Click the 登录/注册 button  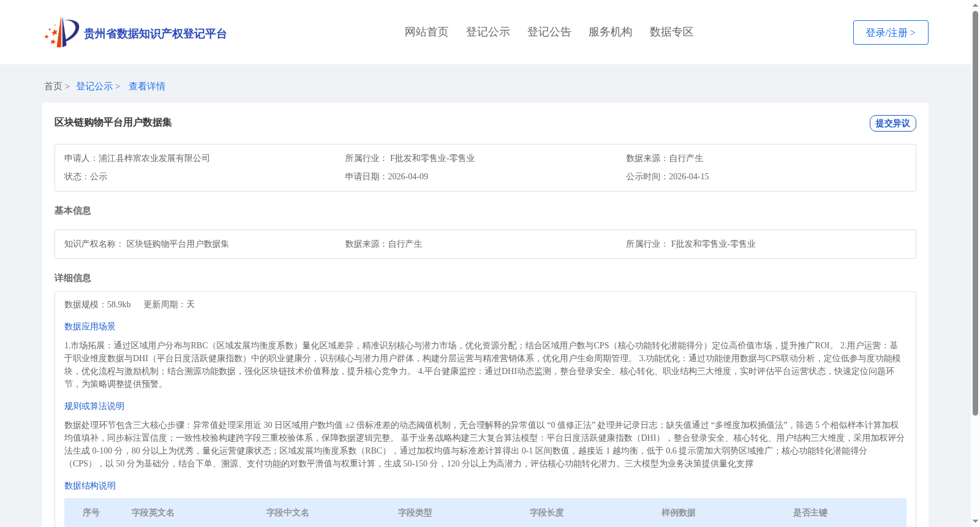pos(891,32)
